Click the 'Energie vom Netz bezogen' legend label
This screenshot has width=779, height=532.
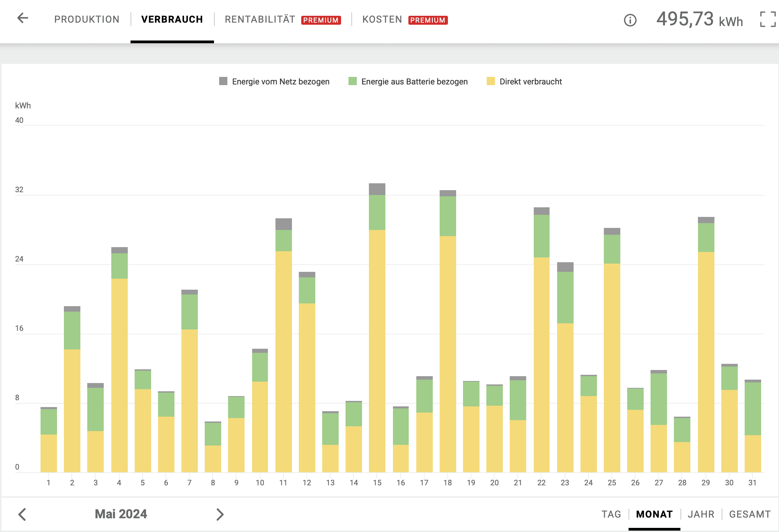(x=281, y=82)
